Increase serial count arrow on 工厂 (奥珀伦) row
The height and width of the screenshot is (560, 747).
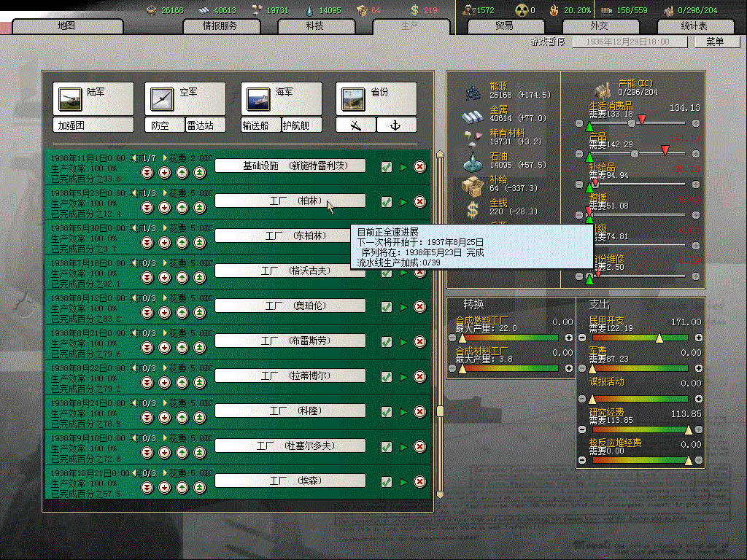[166, 298]
